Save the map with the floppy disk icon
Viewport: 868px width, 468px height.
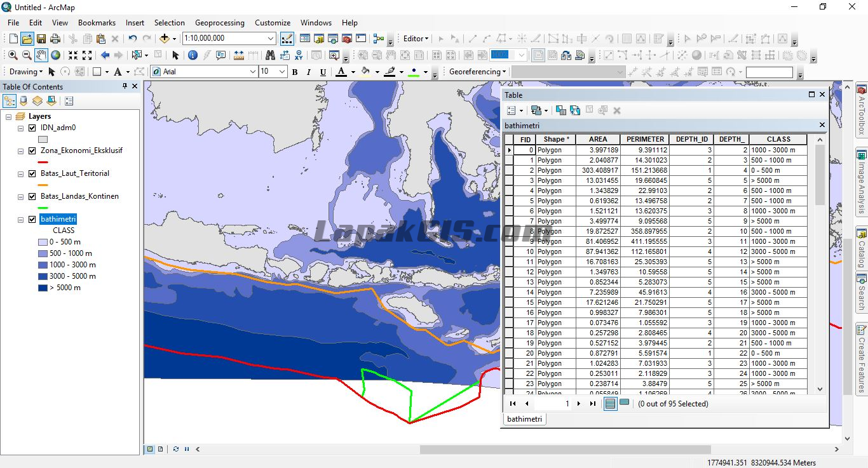(41, 39)
